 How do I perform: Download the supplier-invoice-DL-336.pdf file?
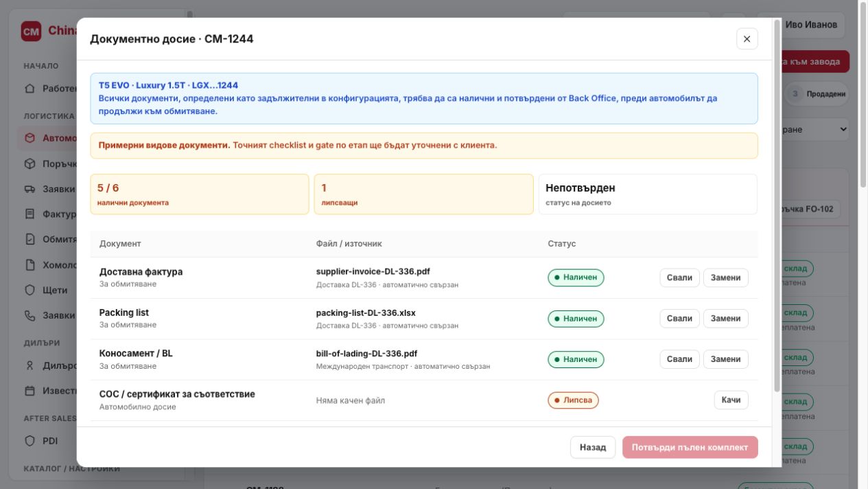pyautogui.click(x=679, y=277)
